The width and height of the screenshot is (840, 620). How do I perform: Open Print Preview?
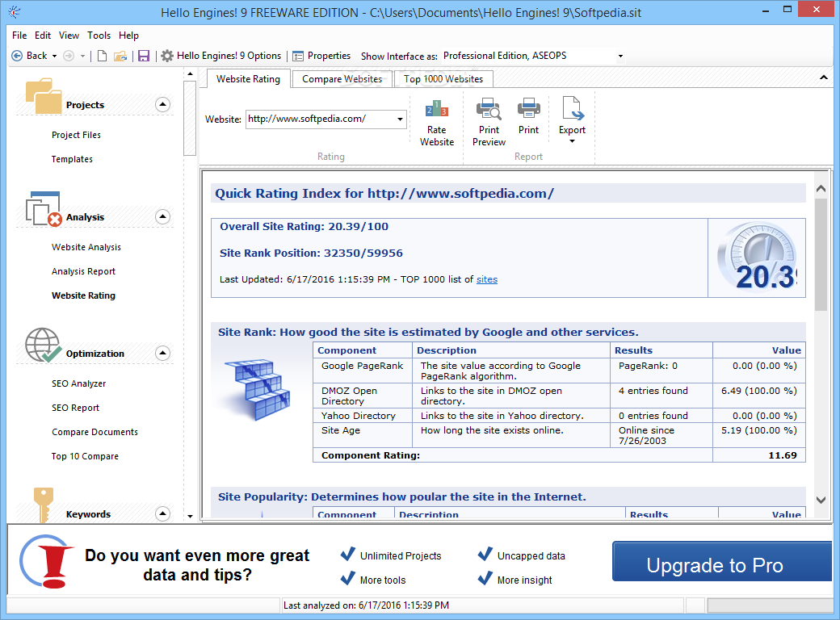tap(489, 122)
